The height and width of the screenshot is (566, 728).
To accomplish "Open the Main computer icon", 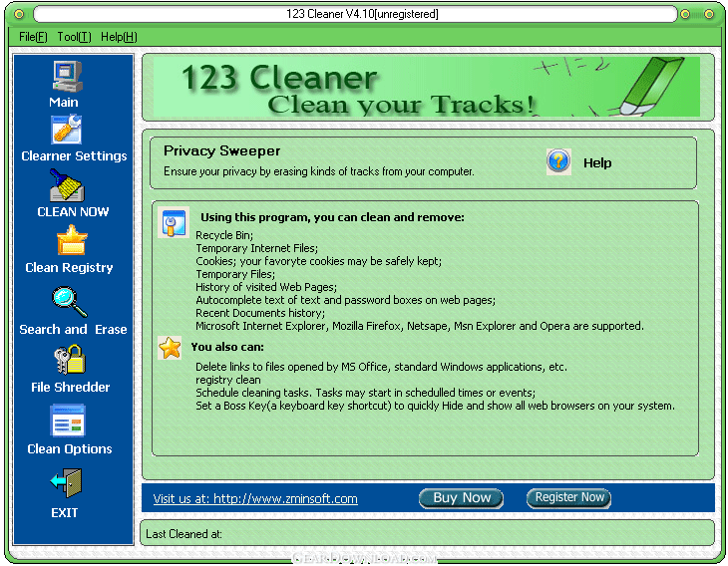I will pyautogui.click(x=68, y=77).
